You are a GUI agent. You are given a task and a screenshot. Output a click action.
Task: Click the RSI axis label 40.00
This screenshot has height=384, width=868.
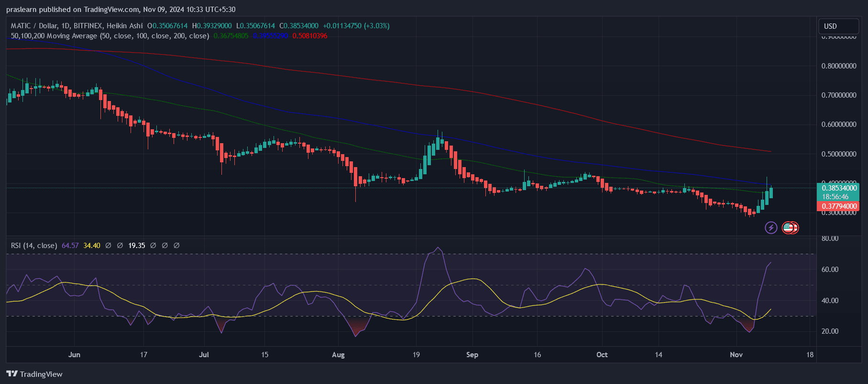[x=830, y=301]
